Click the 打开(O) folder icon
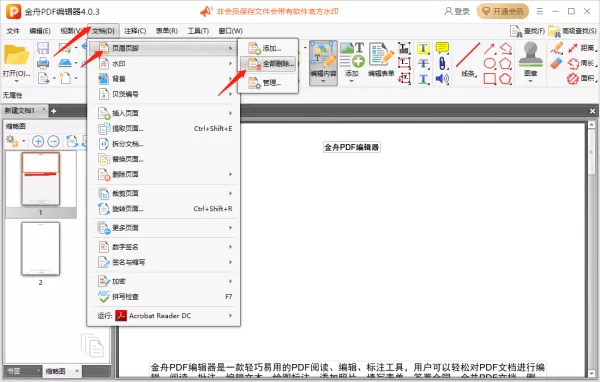The width and height of the screenshot is (600, 382). (x=16, y=56)
